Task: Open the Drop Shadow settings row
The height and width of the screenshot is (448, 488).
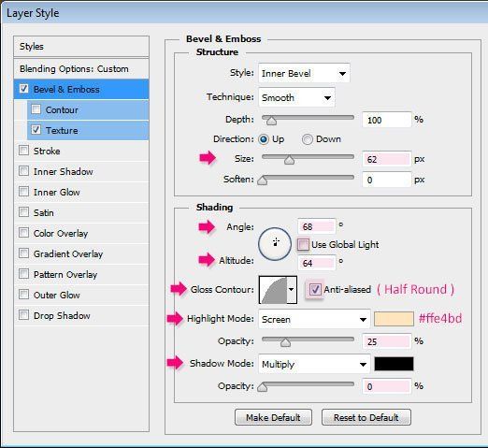Action: (x=81, y=315)
